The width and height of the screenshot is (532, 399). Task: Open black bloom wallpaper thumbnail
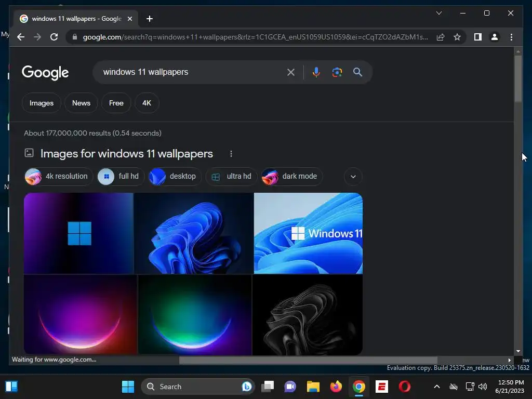coord(308,314)
